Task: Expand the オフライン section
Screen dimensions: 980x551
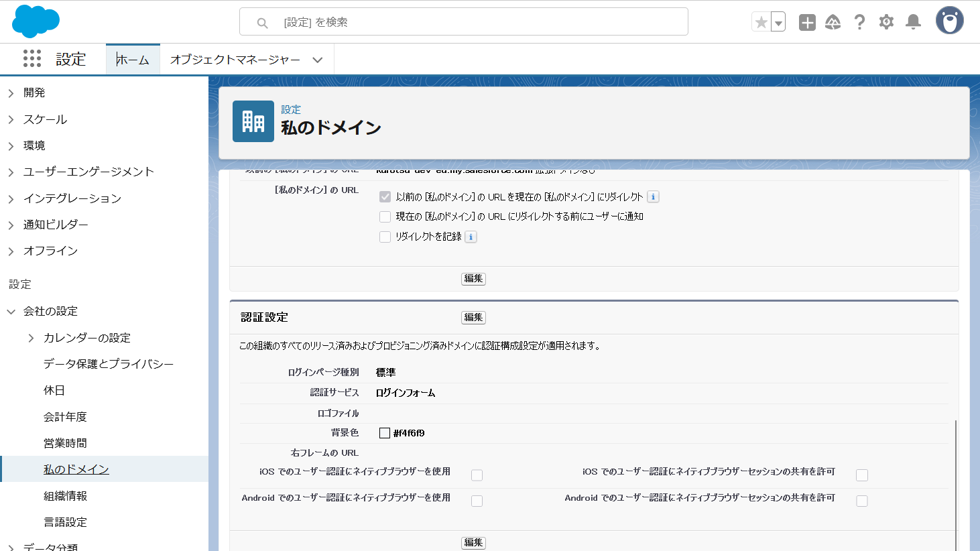Action: [11, 251]
